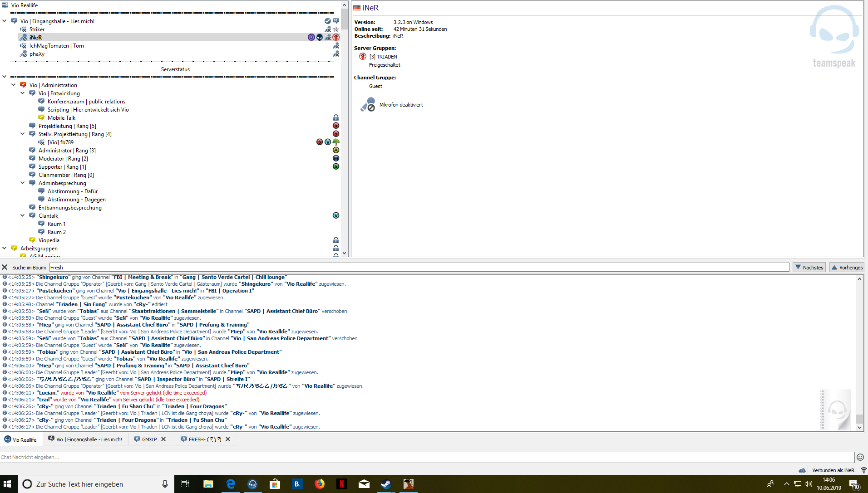Click the M moderated badge on Eingangshalle row
This screenshot has height=493, width=868.
336,21
